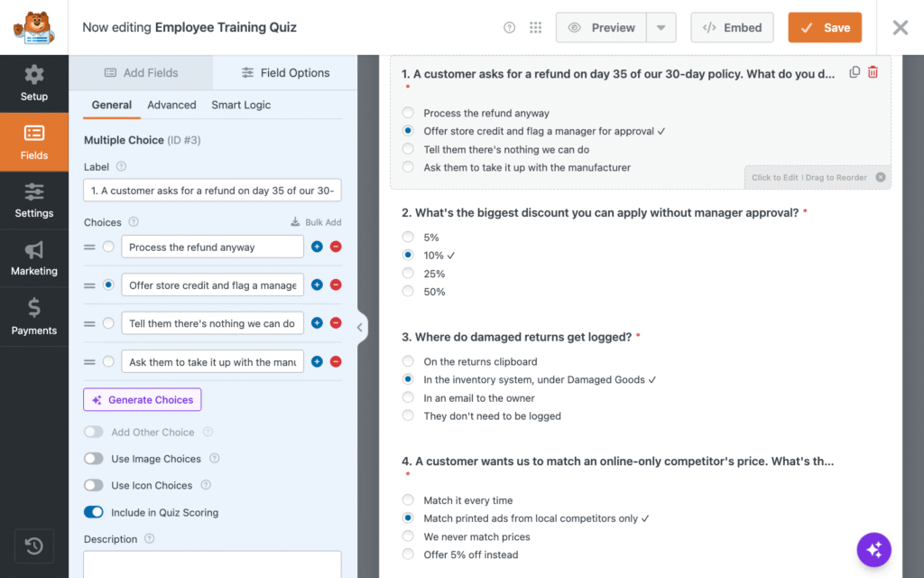This screenshot has width=924, height=578.
Task: Remove the Ask them to take it up choice
Action: coord(336,361)
